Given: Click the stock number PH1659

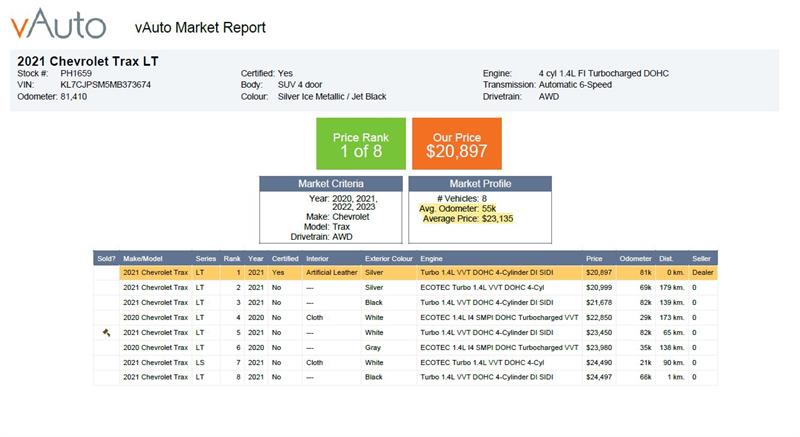Looking at the screenshot, I should tap(76, 73).
